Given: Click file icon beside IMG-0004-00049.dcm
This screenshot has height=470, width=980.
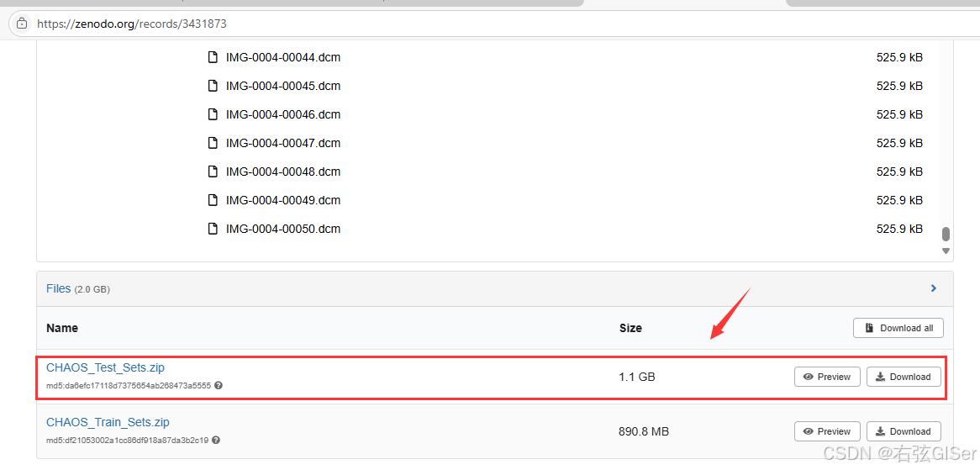Looking at the screenshot, I should pos(213,200).
